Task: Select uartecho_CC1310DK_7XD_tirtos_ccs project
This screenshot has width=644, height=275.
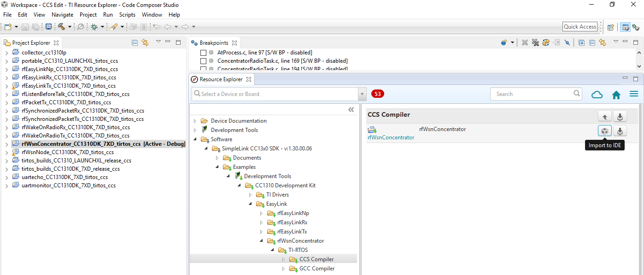Action: click(64, 177)
